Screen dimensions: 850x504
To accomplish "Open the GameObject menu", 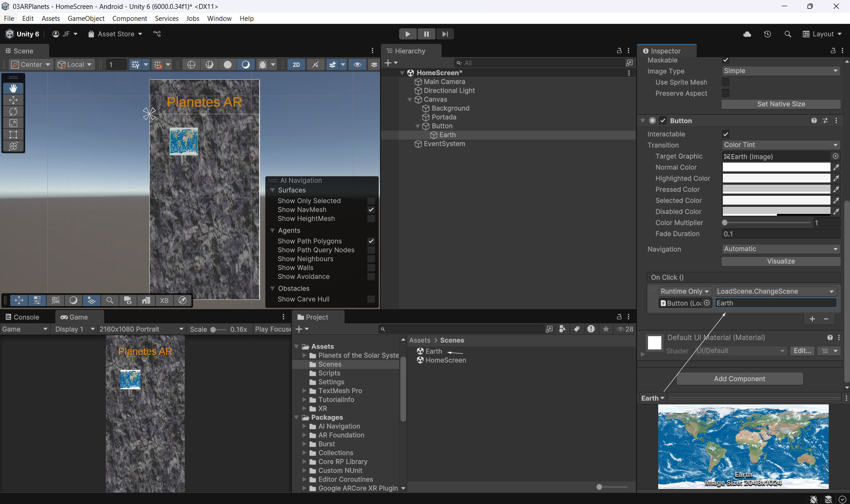I will click(86, 19).
